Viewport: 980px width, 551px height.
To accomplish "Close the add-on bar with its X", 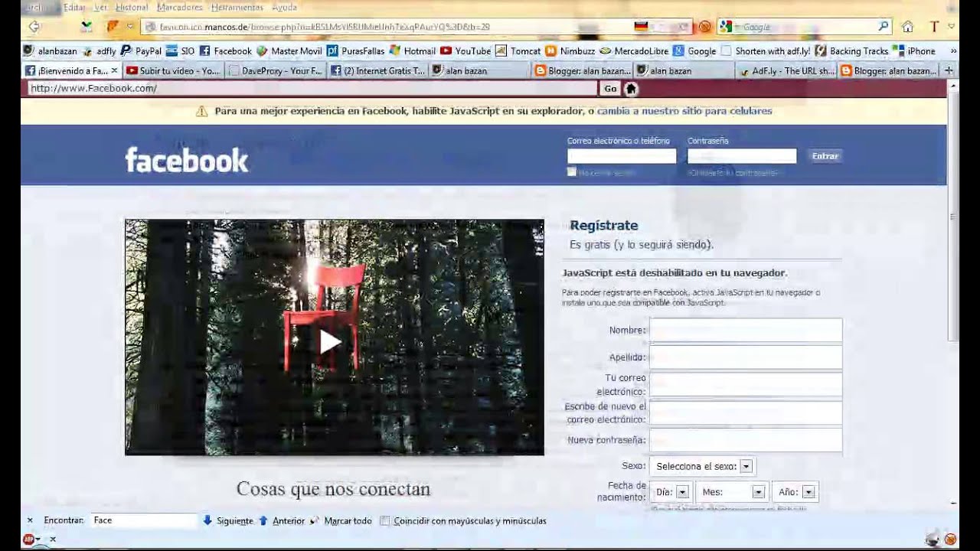I will [53, 539].
